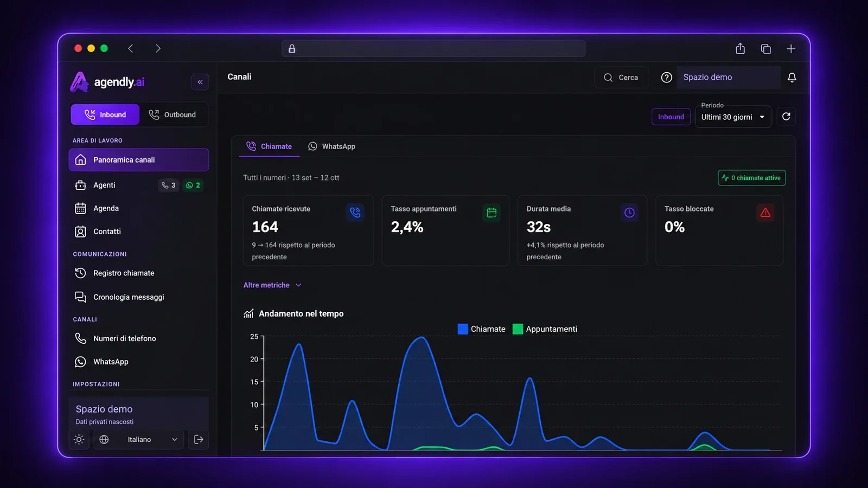This screenshot has height=488, width=868.
Task: Toggle Appuntamenti series in chart legend
Action: (545, 329)
